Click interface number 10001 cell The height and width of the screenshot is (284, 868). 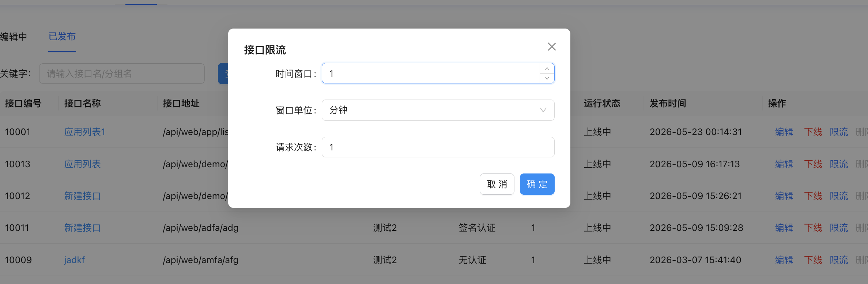(x=18, y=132)
